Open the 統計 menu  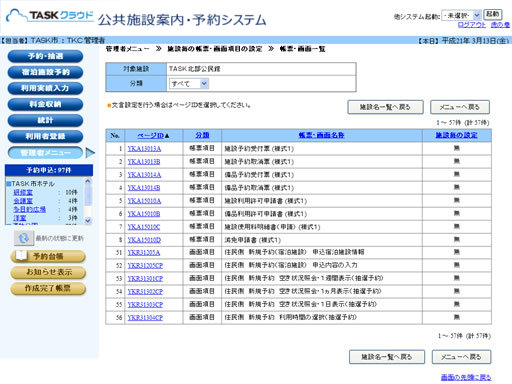45,120
